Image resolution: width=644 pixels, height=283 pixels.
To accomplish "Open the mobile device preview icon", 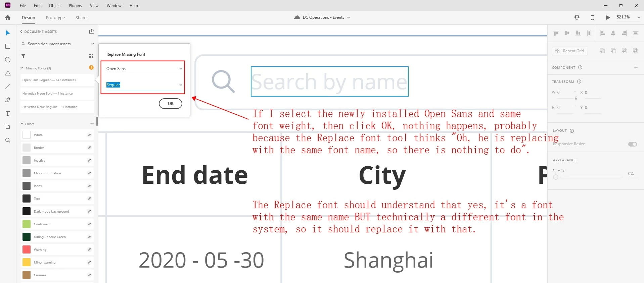I will click(592, 17).
